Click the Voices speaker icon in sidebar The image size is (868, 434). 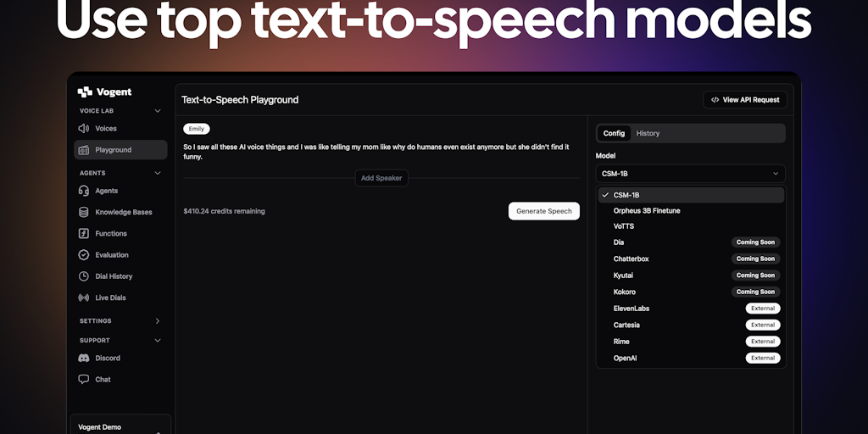coord(83,129)
